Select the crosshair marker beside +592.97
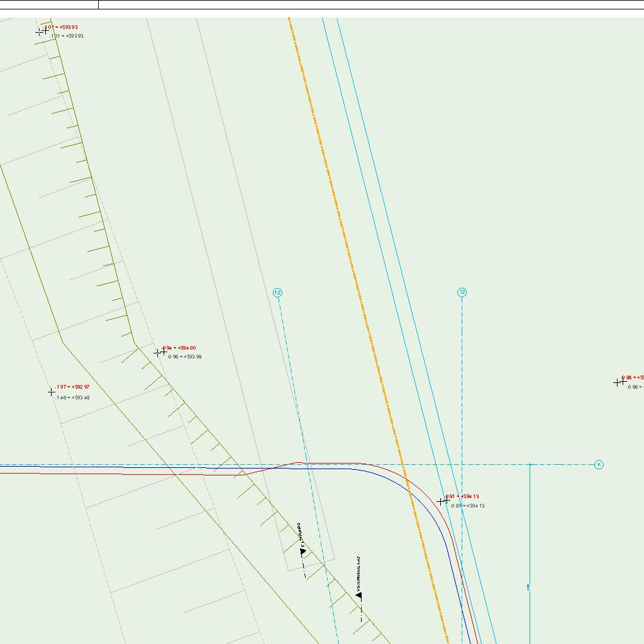Image resolution: width=644 pixels, height=644 pixels. tap(52, 392)
